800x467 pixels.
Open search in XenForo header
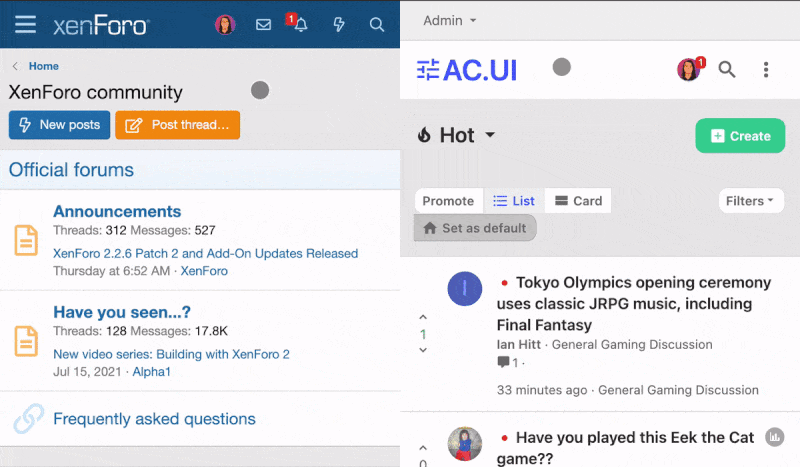[377, 24]
